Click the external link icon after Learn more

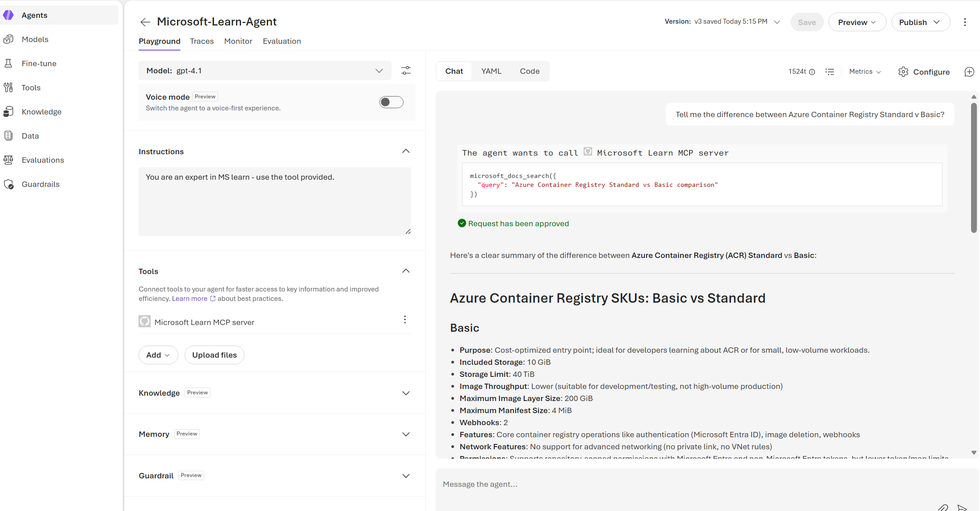(213, 299)
